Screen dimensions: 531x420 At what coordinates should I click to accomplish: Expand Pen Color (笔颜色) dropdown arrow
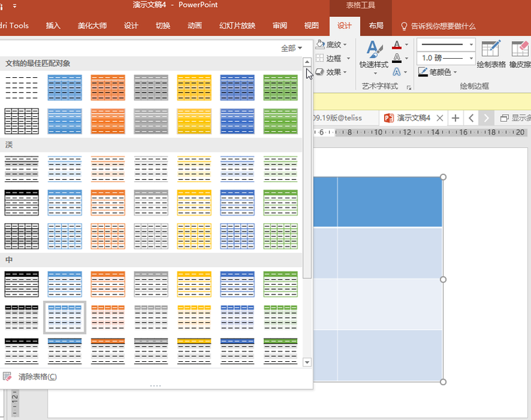(x=455, y=72)
